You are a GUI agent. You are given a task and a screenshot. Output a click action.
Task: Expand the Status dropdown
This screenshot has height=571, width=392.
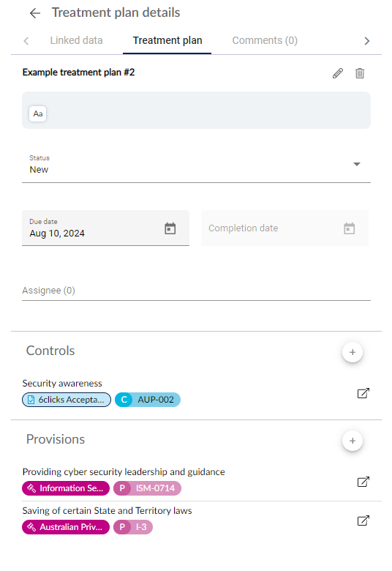point(196,164)
